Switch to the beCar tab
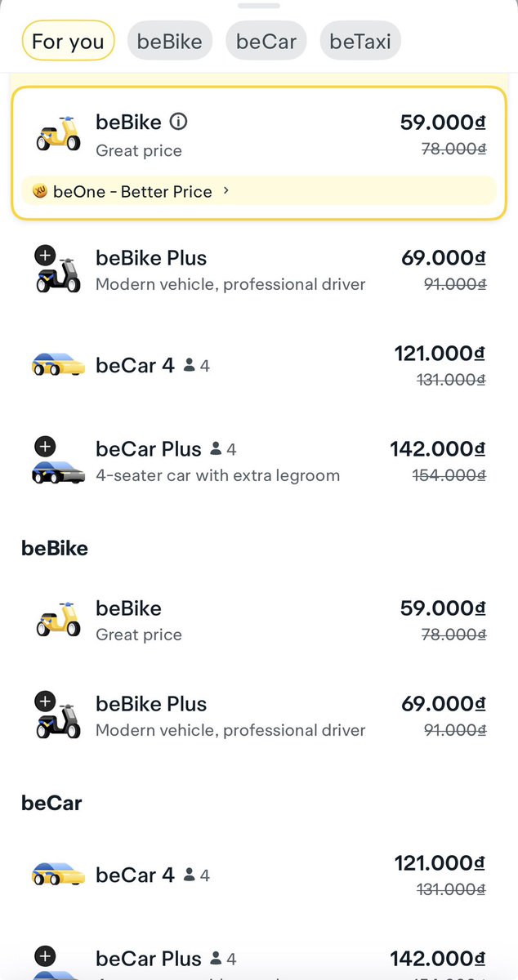The height and width of the screenshot is (980, 518). pyautogui.click(x=266, y=42)
